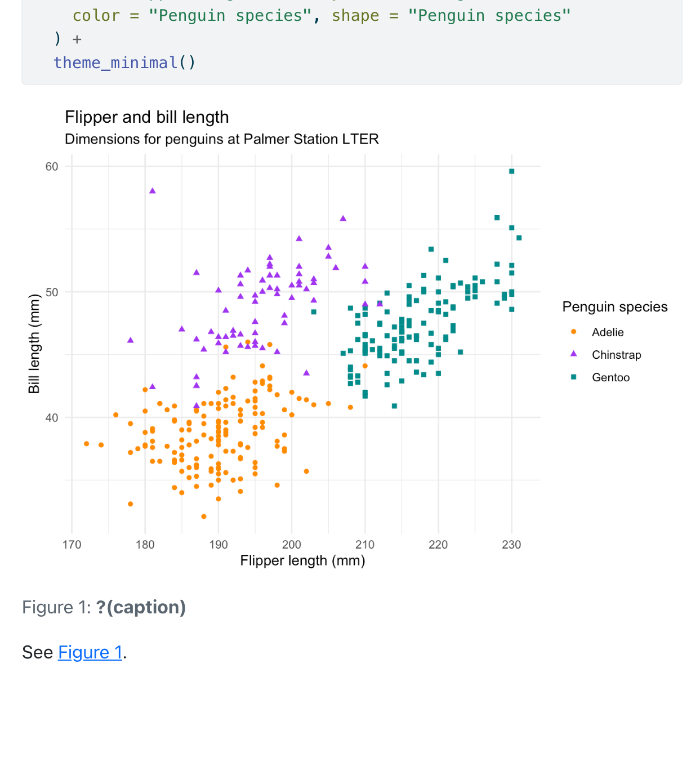Viewport: 700px width, 757px height.
Task: Click the Flipper and bill length title
Action: tap(146, 117)
